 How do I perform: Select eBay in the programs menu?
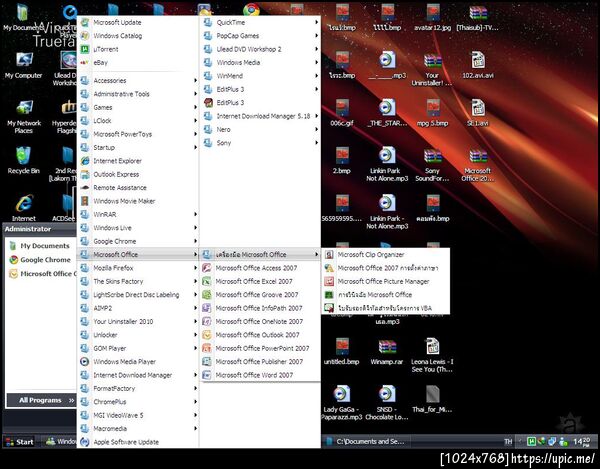click(138, 62)
